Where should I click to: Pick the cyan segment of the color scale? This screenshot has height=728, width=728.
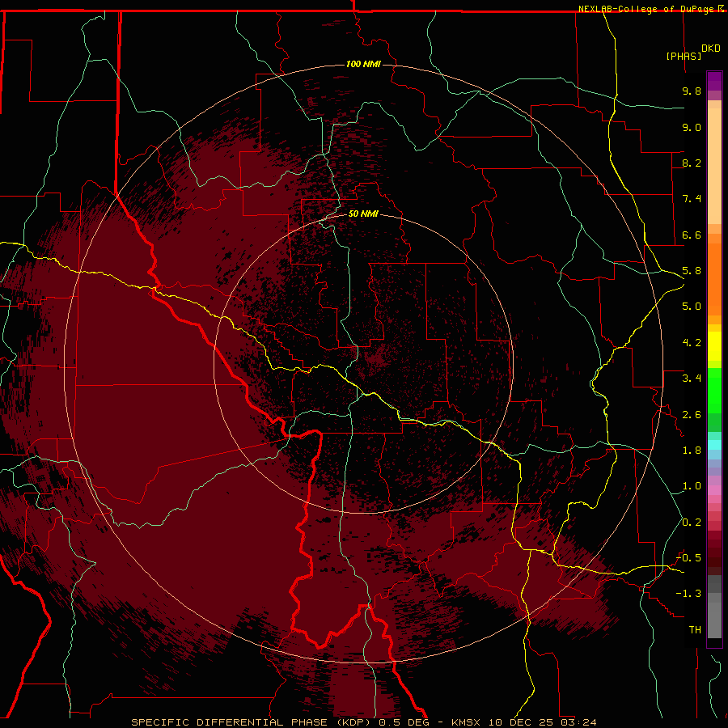click(714, 445)
